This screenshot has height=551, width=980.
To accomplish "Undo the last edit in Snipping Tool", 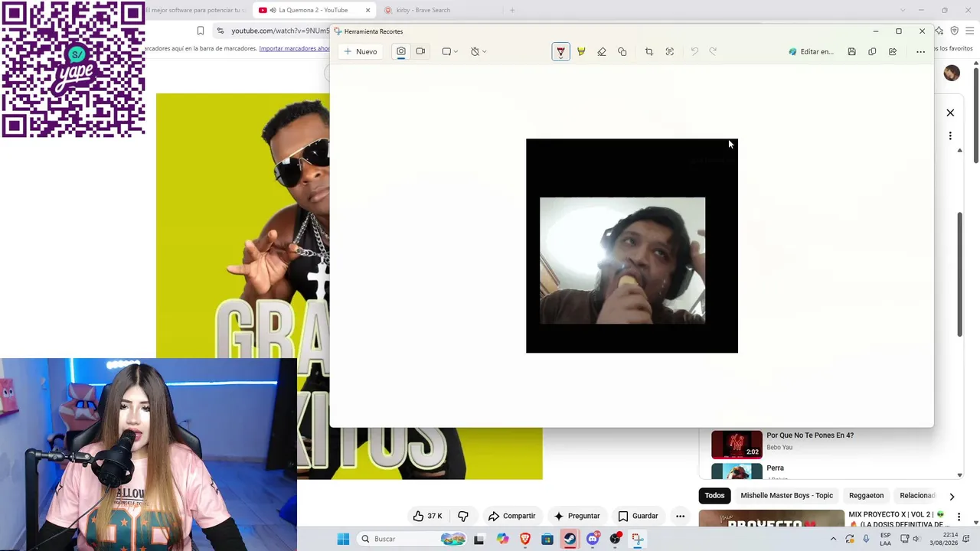I will pos(694,51).
